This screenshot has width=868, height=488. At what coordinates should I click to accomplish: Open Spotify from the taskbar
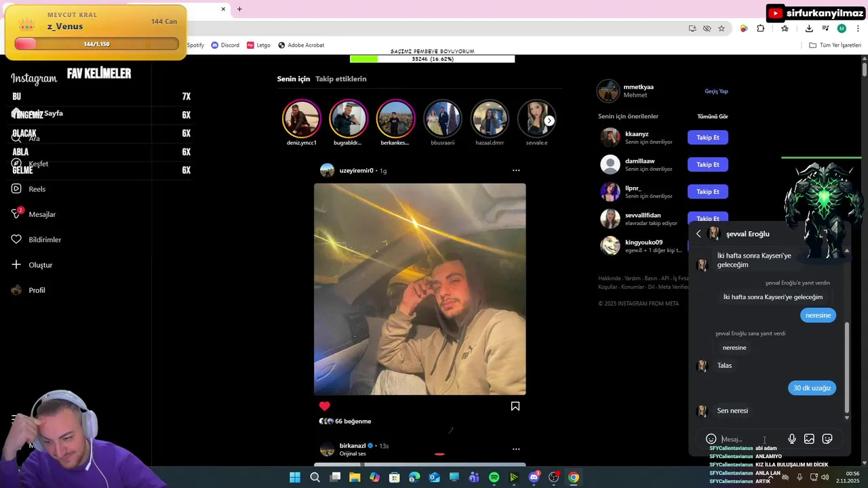coord(494,478)
